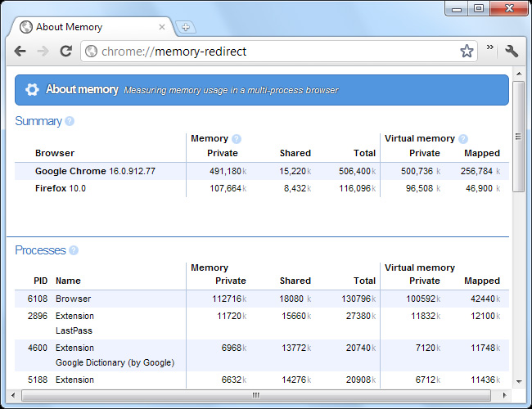
Task: Bookmark this page with the star icon
Action: point(467,52)
